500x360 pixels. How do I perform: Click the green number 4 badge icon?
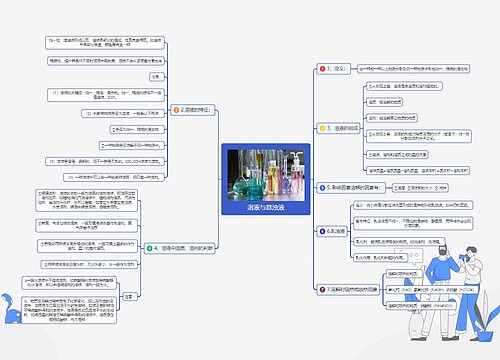(150, 248)
